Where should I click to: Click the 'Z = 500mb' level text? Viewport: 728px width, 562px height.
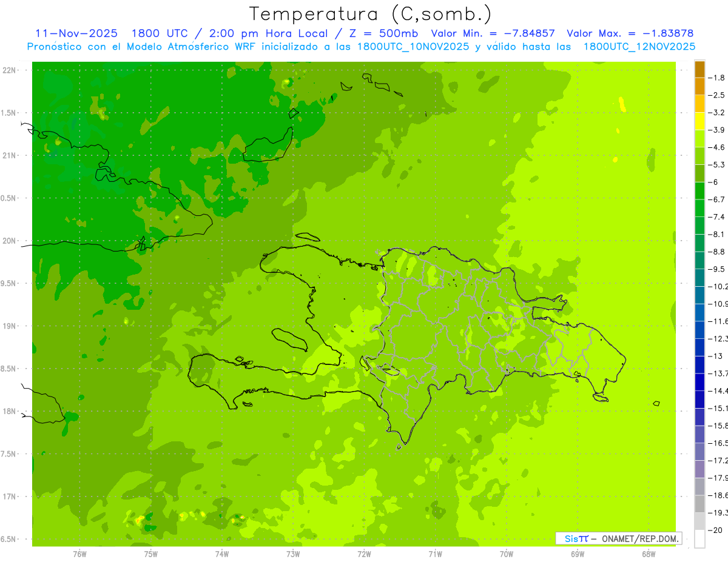pyautogui.click(x=382, y=33)
